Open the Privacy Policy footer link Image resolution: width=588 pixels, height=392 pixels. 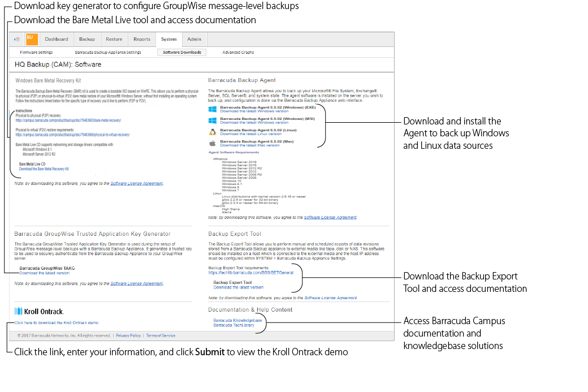[x=128, y=336]
